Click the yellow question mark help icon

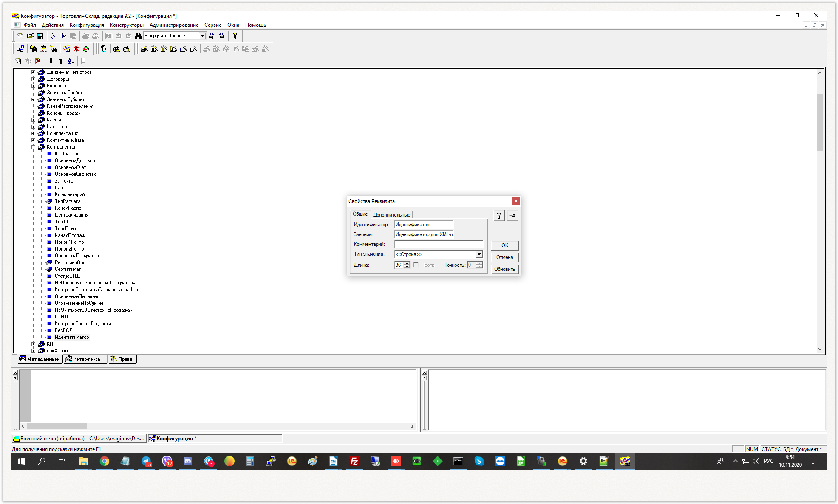coord(235,36)
